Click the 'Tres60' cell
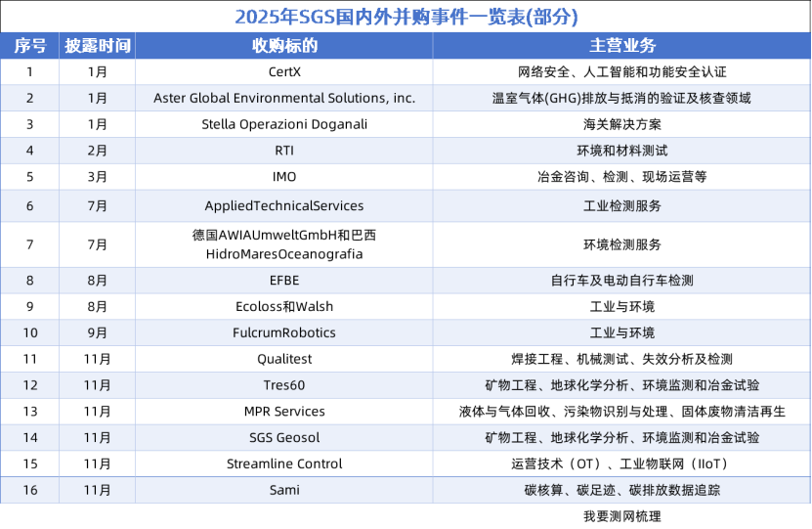Screen dimensions: 812x529 (x=284, y=385)
